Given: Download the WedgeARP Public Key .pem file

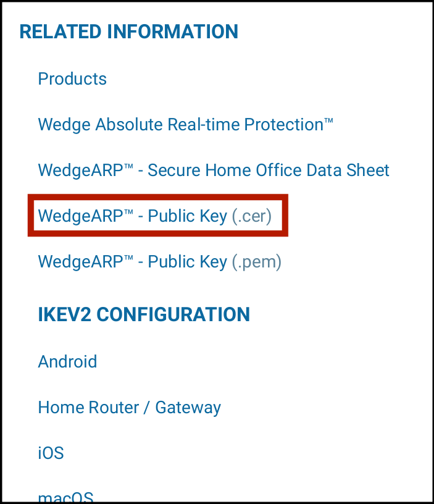Looking at the screenshot, I should pyautogui.click(x=159, y=262).
